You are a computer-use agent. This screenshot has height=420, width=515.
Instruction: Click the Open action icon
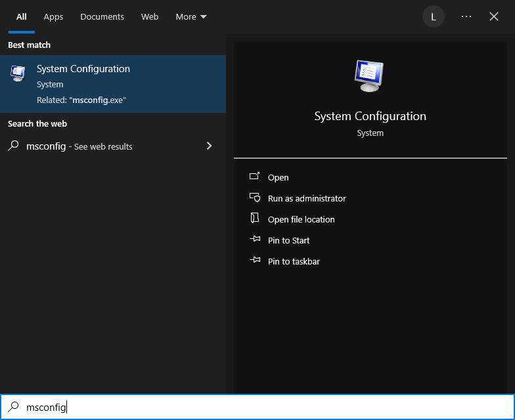(255, 176)
